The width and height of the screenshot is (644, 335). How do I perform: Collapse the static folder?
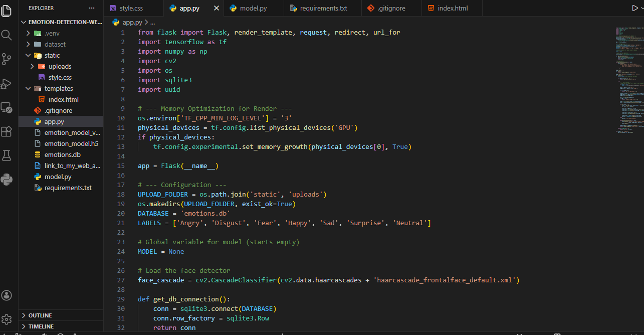(29, 55)
